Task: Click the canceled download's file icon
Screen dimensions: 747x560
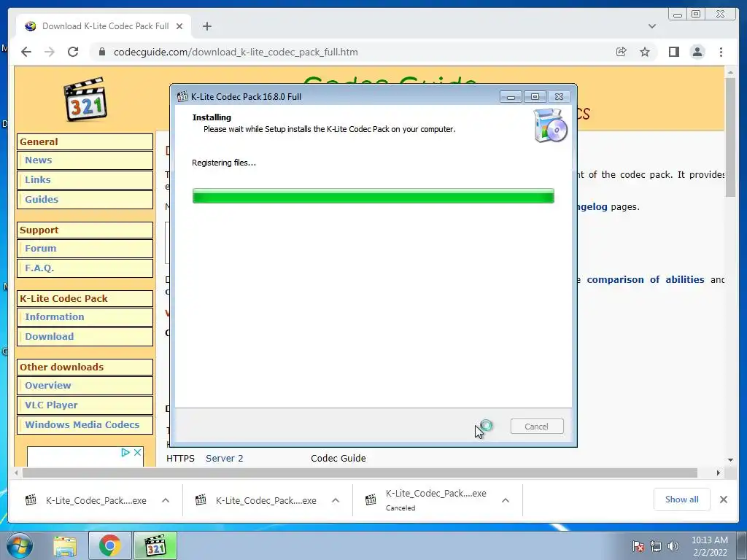Action: click(371, 500)
